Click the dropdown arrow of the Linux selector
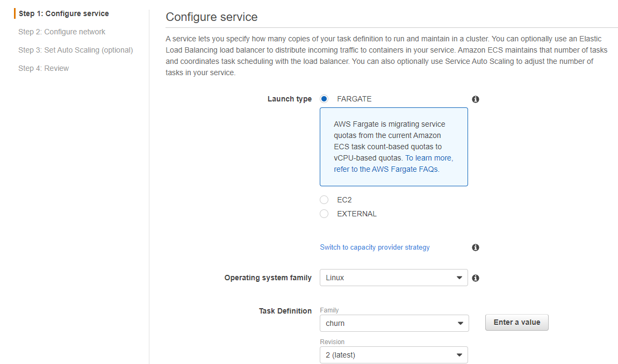Viewport: 618px width, 364px height. tap(459, 278)
